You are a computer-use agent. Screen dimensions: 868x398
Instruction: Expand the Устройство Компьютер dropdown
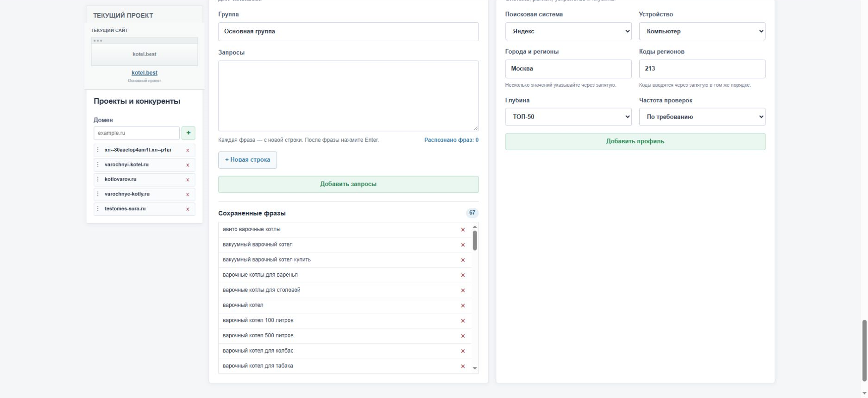702,32
